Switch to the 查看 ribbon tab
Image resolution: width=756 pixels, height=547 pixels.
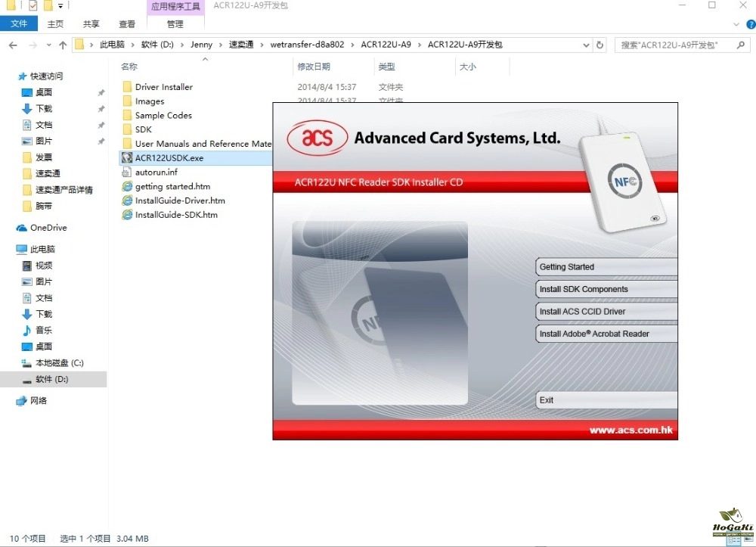(x=127, y=24)
